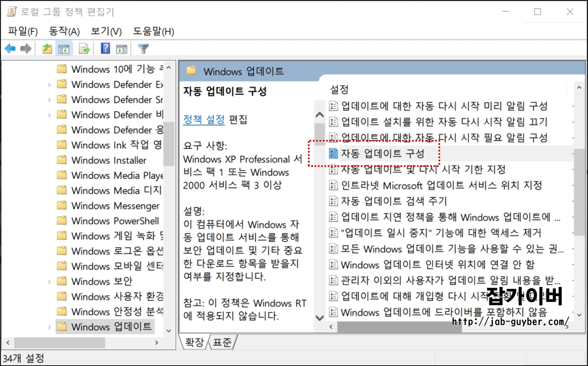The height and width of the screenshot is (366, 588).
Task: Toggle the Show/Hide action pane icon
Action: pos(121,49)
